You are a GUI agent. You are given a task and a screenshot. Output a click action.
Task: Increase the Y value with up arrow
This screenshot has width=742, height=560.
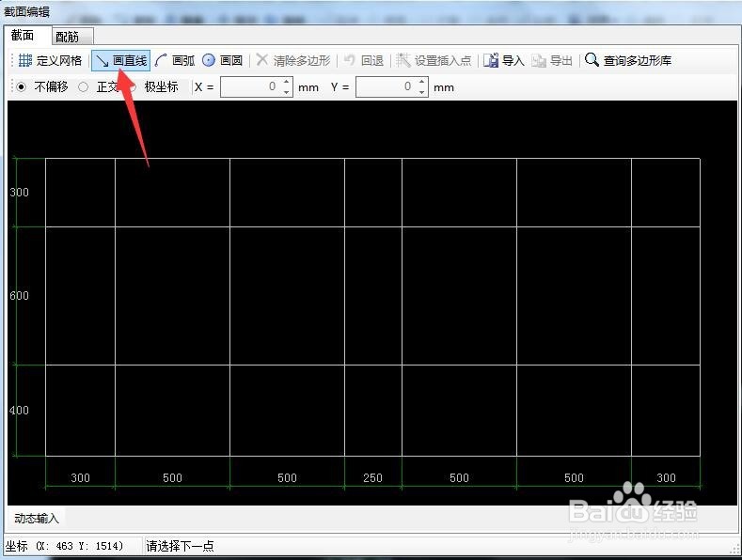tap(421, 83)
